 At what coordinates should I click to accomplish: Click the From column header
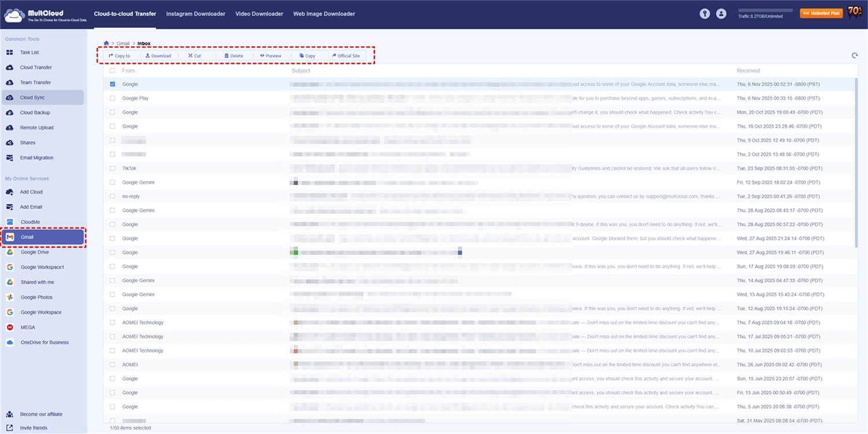[x=128, y=71]
